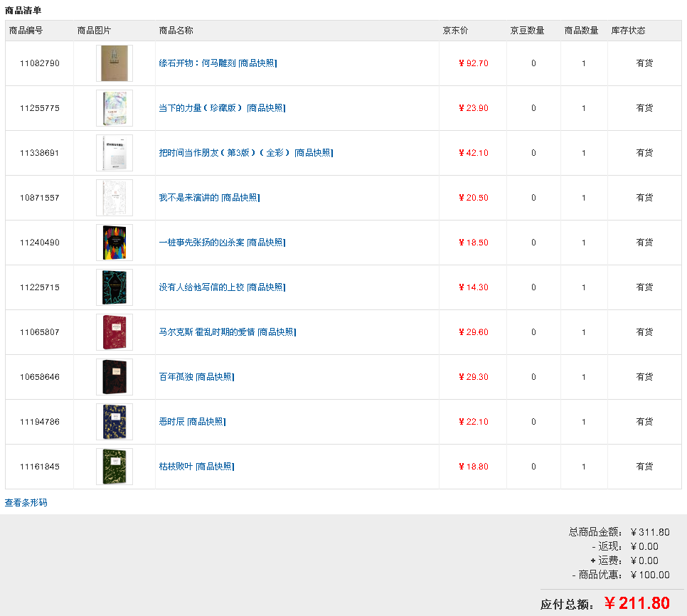Screen dimensions: 687x616
Task: Open the book link 马尔克斯 霍乱时期的爱情
Action: [207, 332]
